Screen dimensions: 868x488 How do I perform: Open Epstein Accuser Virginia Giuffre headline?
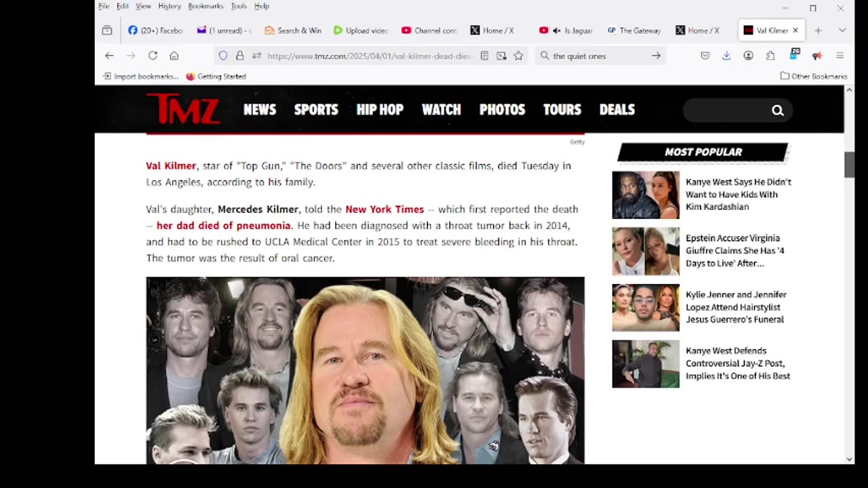tap(735, 251)
